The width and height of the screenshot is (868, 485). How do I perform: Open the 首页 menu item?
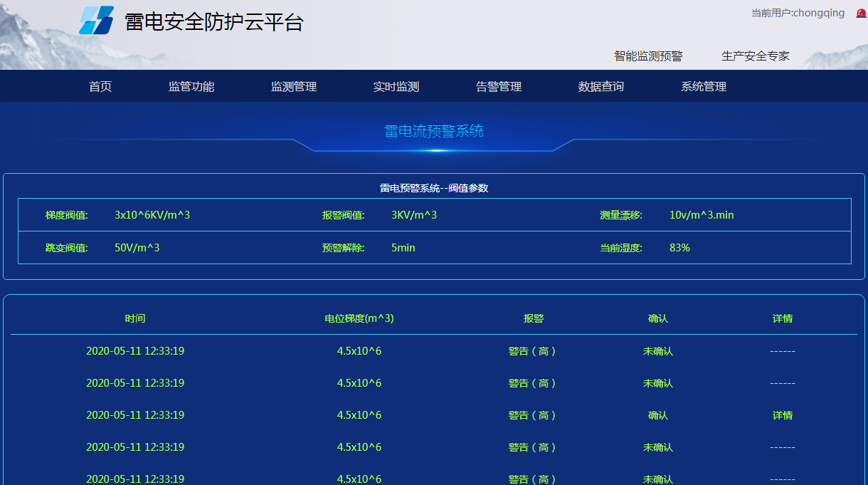pos(100,87)
